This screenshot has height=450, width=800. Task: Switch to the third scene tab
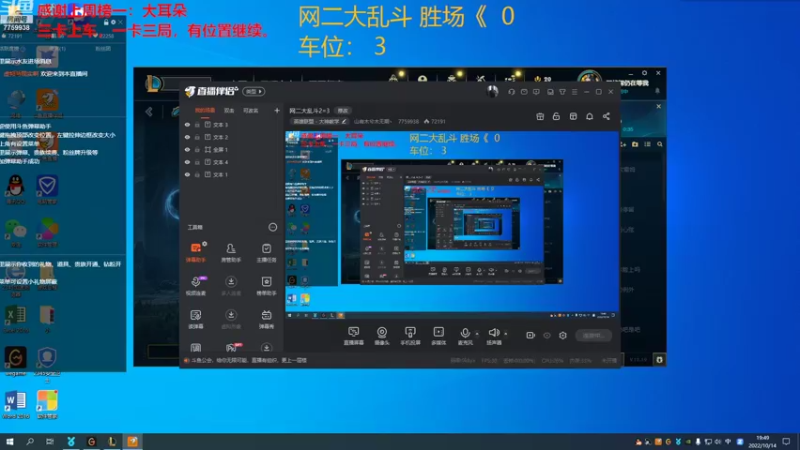tap(251, 110)
